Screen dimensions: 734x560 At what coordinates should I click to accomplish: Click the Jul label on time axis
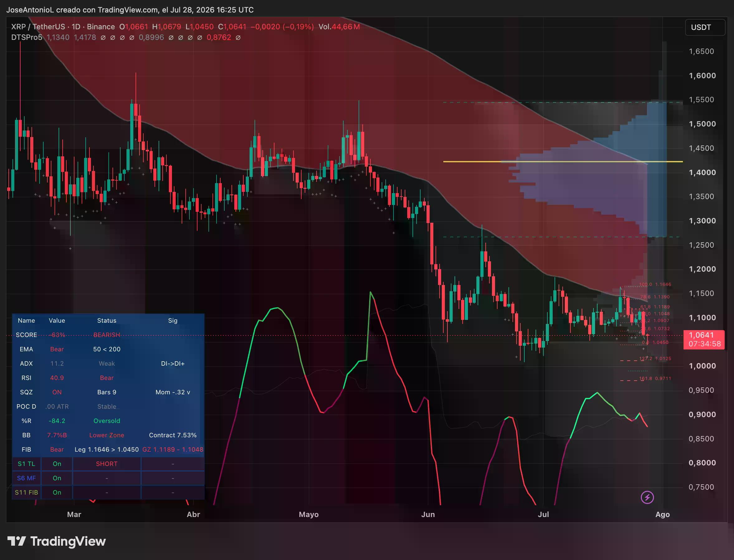point(543,514)
